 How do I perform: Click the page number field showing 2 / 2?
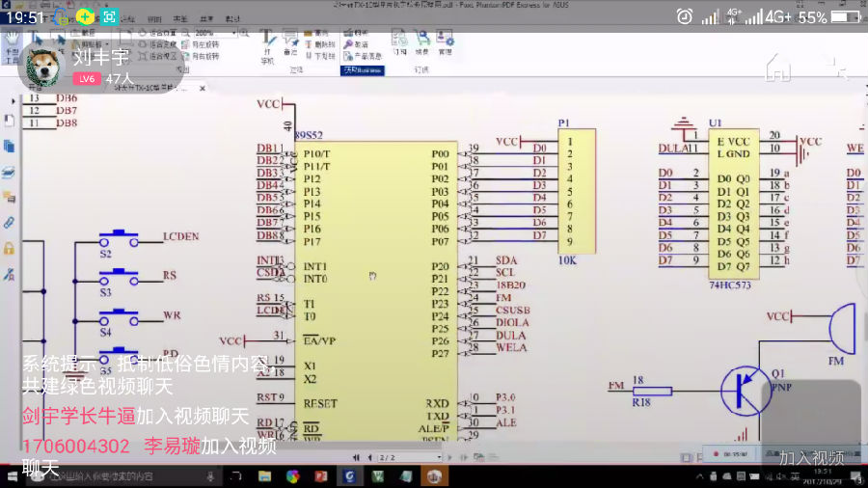click(388, 457)
